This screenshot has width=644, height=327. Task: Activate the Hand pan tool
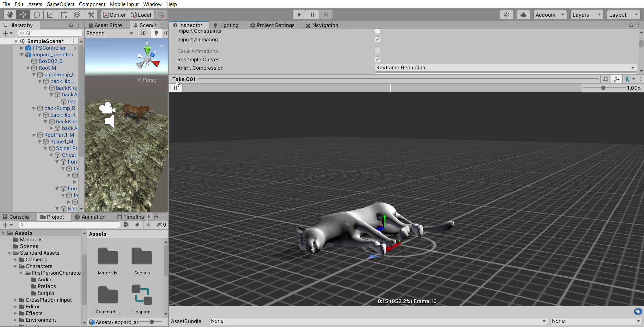pos(10,15)
